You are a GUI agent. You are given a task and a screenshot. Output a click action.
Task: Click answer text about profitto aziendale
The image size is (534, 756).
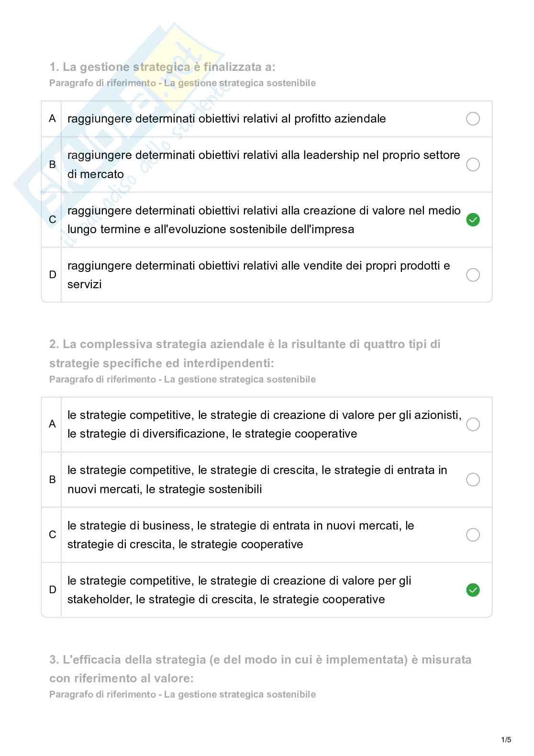pos(226,119)
